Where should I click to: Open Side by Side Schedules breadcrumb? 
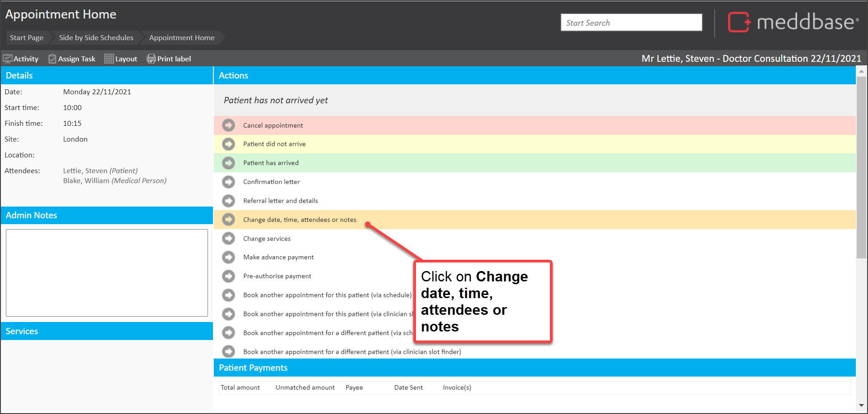click(96, 38)
